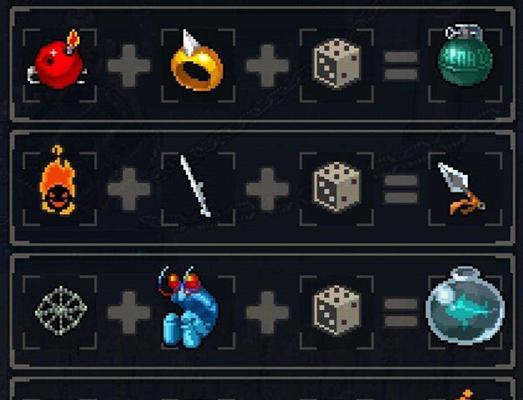The height and width of the screenshot is (400, 523).
Task: Pick the dice in the second recipe row
Action: 337,187
